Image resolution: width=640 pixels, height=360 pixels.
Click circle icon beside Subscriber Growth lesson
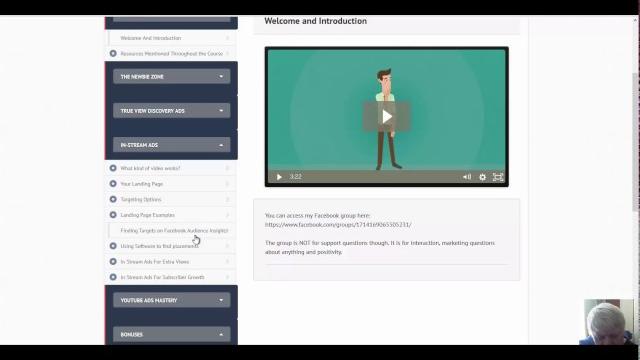click(113, 277)
